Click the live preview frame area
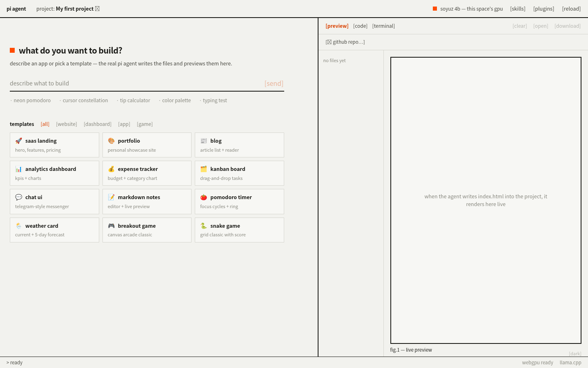The width and height of the screenshot is (588, 368). (486, 200)
